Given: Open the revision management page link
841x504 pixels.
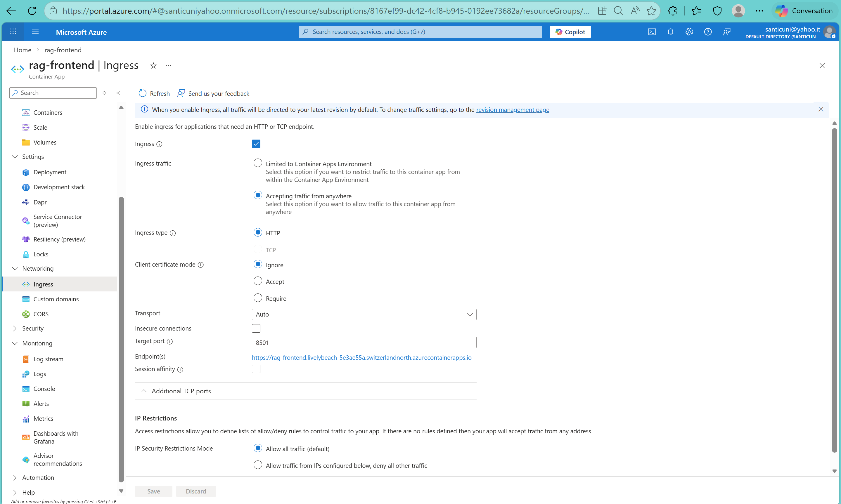Looking at the screenshot, I should (x=512, y=110).
